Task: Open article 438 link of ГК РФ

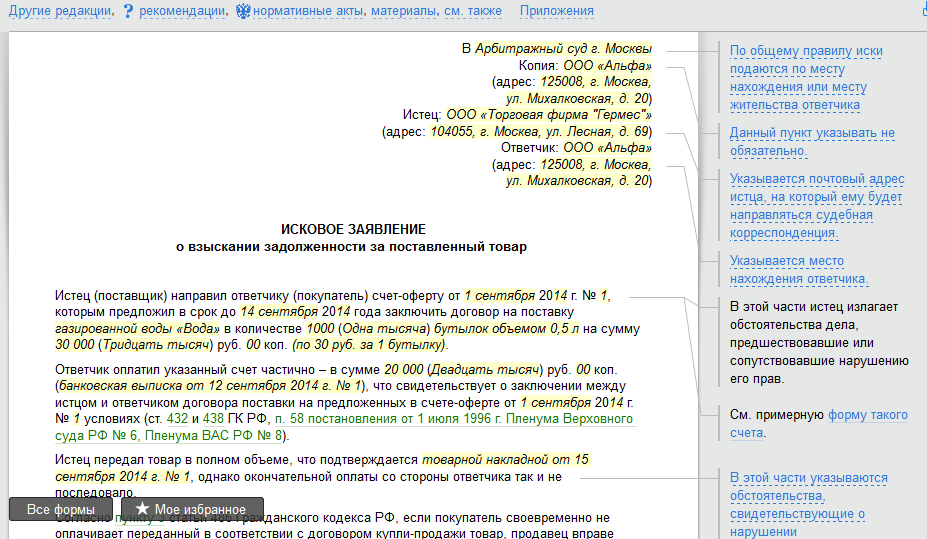Action: [213, 419]
